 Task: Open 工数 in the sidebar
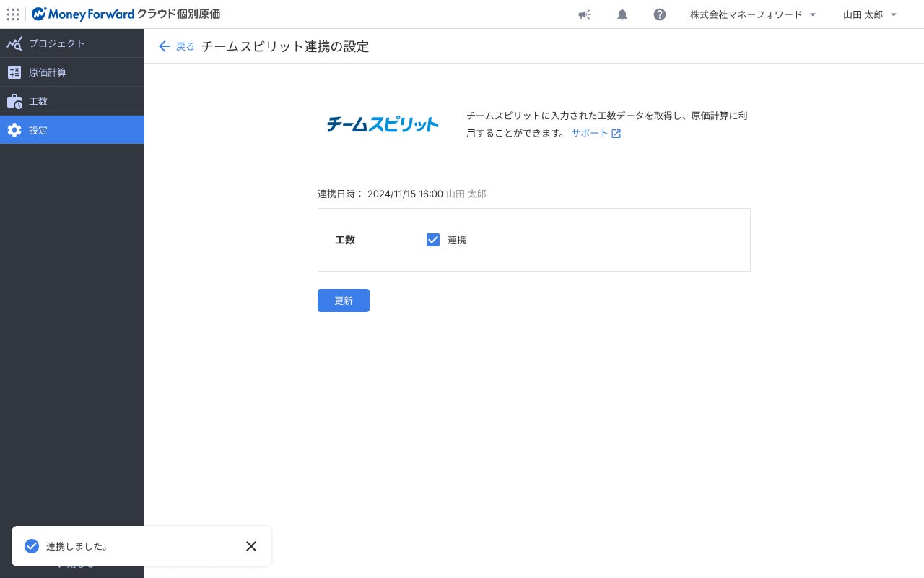pos(72,101)
